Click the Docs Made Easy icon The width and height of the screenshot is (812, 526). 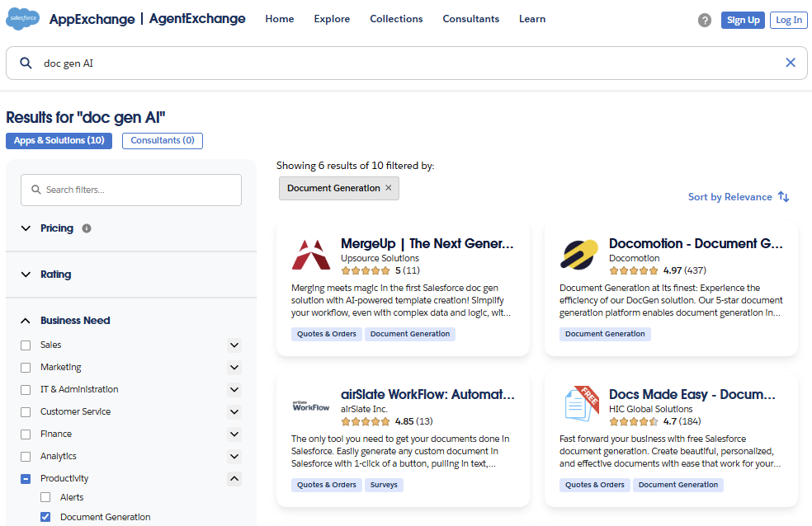pyautogui.click(x=579, y=406)
